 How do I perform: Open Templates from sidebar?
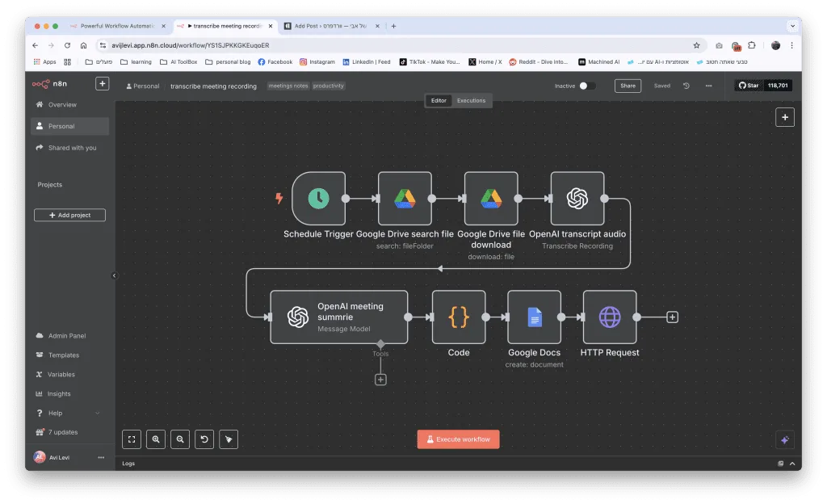coord(69,355)
